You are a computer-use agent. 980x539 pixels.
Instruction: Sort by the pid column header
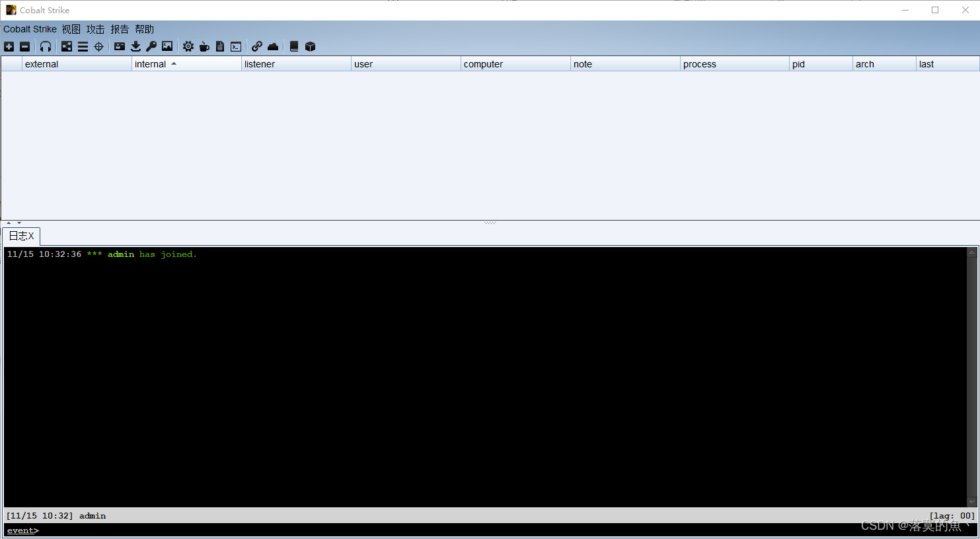tap(821, 64)
